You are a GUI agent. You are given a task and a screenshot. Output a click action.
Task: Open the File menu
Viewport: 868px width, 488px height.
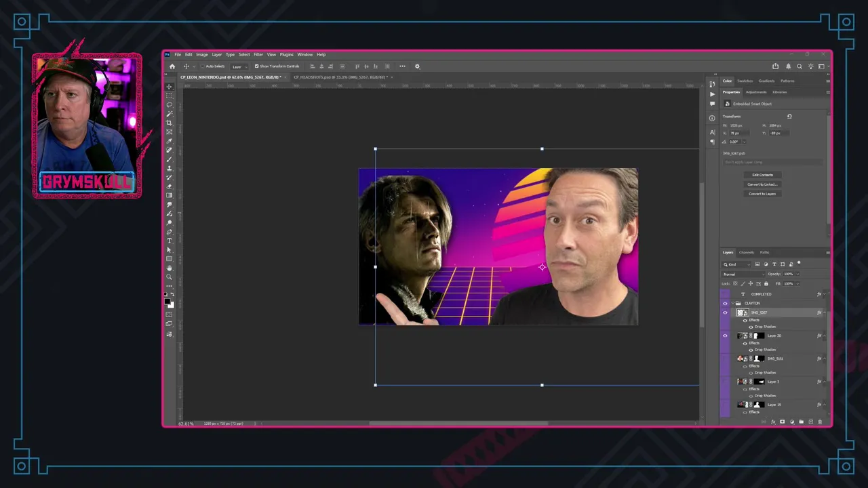[x=178, y=55]
